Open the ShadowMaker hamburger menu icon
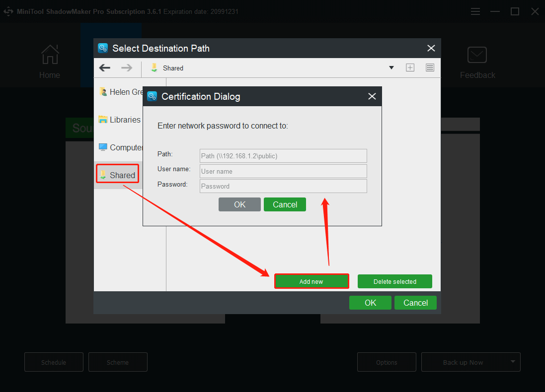Viewport: 545px width, 392px height. (x=475, y=11)
